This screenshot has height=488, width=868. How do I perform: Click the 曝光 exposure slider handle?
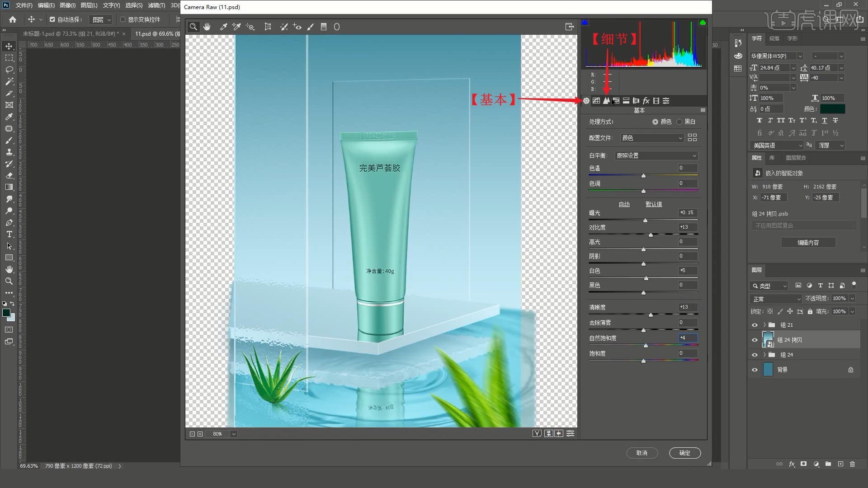645,221
